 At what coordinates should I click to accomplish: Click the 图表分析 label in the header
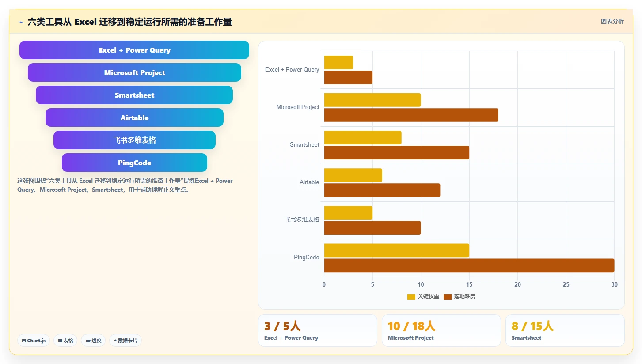(x=612, y=21)
